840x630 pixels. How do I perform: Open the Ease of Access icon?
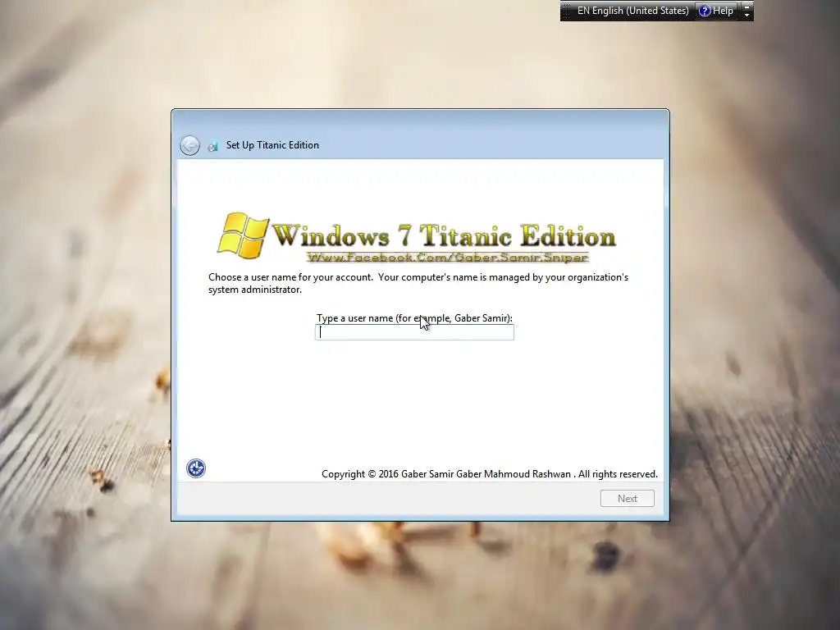[195, 468]
